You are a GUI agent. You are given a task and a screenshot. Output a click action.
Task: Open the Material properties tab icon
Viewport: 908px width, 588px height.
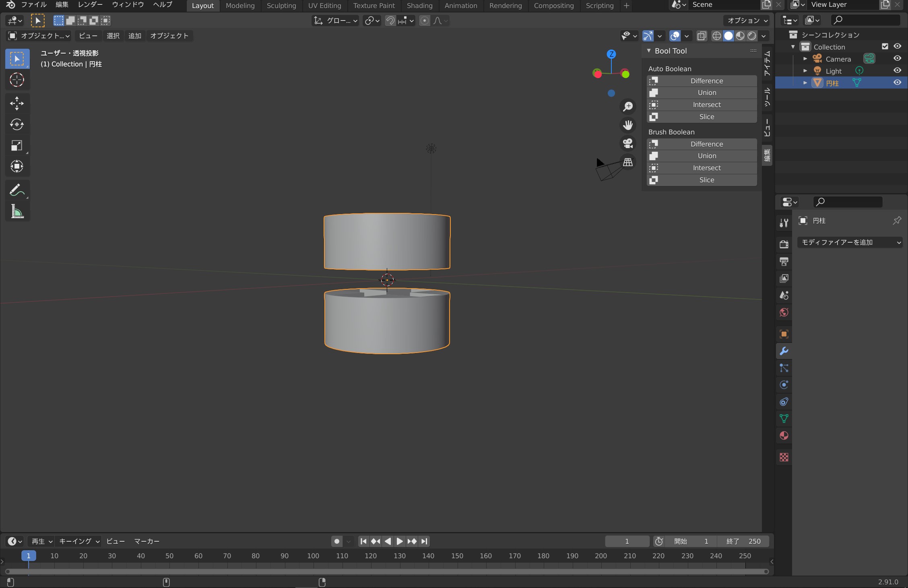pos(784,435)
